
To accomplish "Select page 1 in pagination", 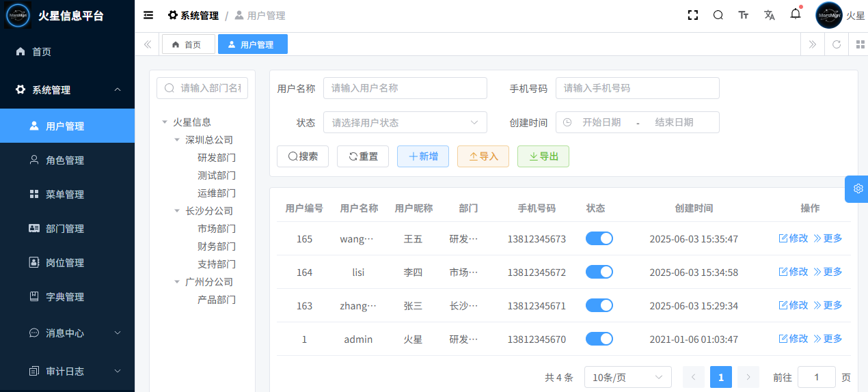I will (x=721, y=377).
